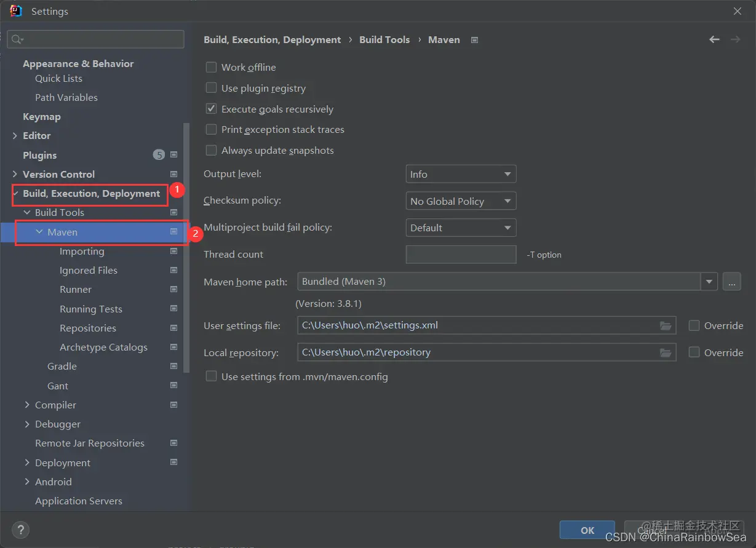Open Output level dropdown

tap(461, 174)
